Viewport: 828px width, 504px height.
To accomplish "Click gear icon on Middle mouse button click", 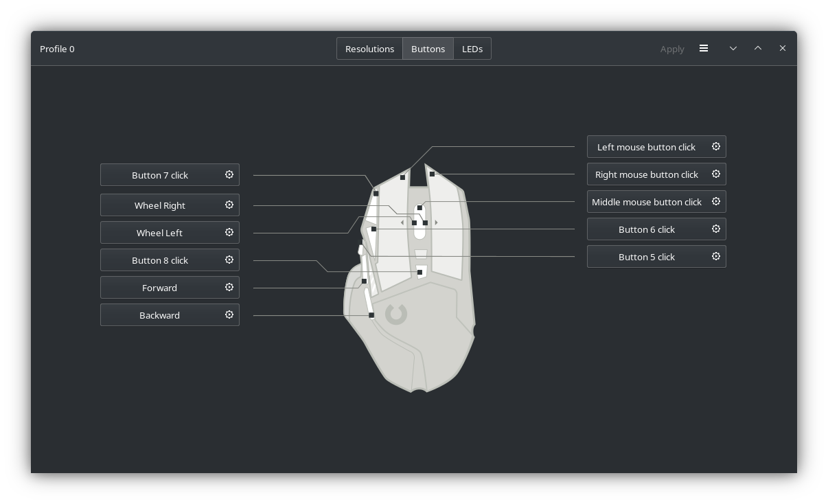I will [x=716, y=201].
